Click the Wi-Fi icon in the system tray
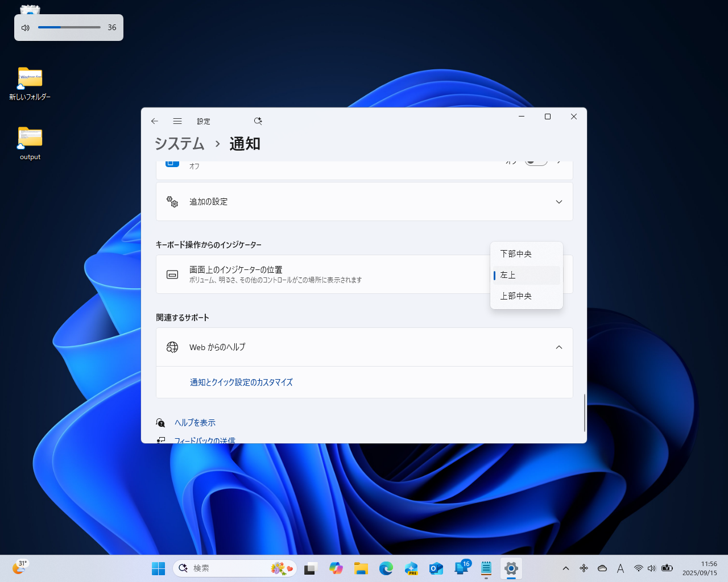Image resolution: width=728 pixels, height=582 pixels. click(638, 568)
